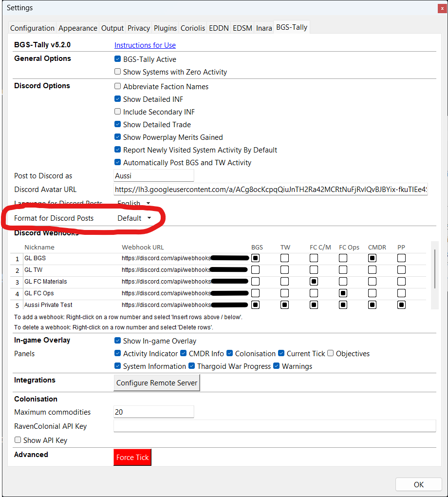Toggle BGS checkbox for GL BGS webhook
Image resolution: width=448 pixels, height=497 pixels.
[x=255, y=258]
